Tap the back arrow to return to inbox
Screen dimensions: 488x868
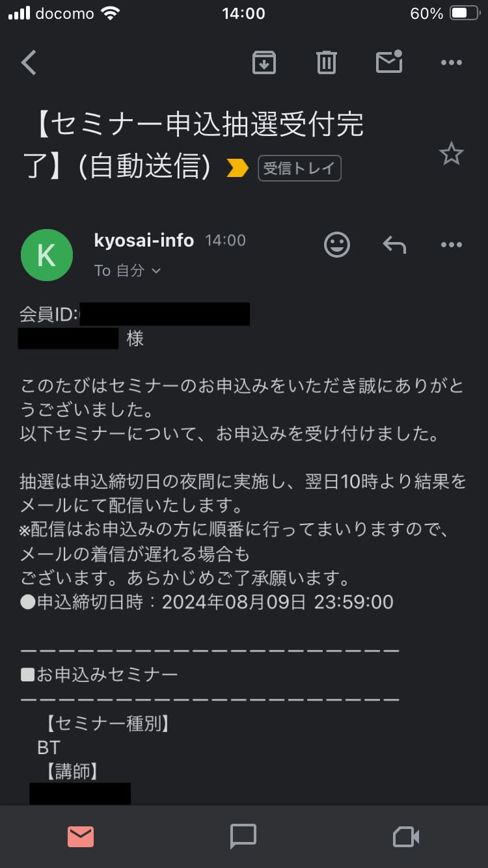point(29,63)
